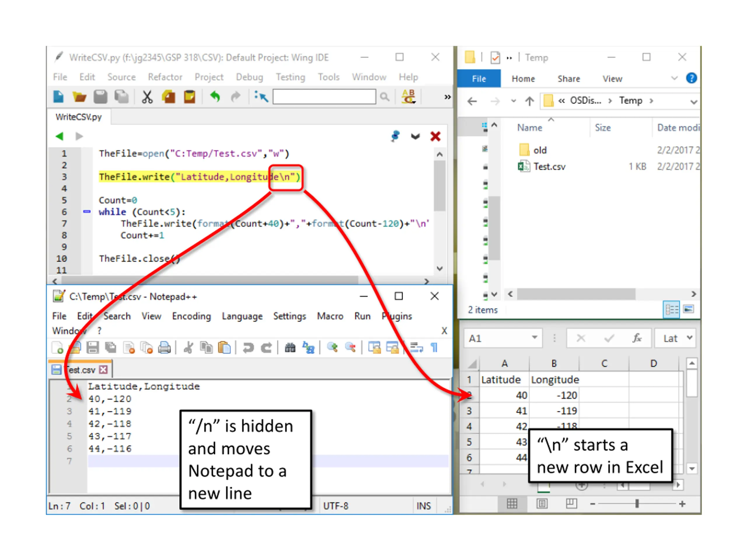Click the Save disk icon in Notepad++ toolbar
Screen dimensions: 747x560
pos(92,348)
